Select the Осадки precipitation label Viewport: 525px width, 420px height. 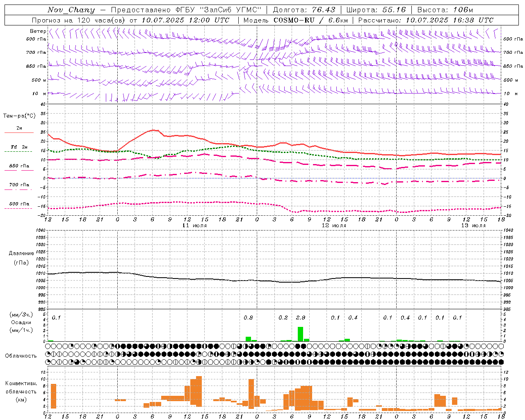pos(21,322)
